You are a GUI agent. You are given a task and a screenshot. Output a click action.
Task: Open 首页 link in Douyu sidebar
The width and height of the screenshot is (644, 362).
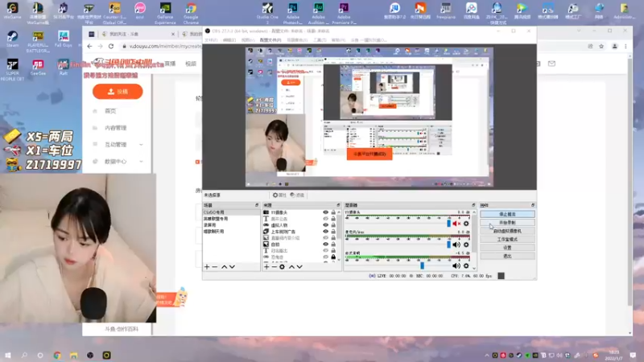point(110,111)
